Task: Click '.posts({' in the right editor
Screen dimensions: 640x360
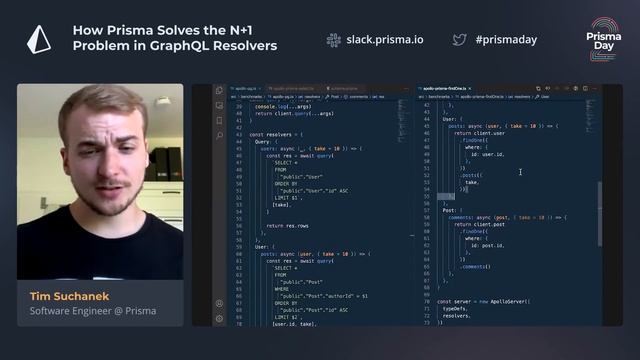Action: 471,175
